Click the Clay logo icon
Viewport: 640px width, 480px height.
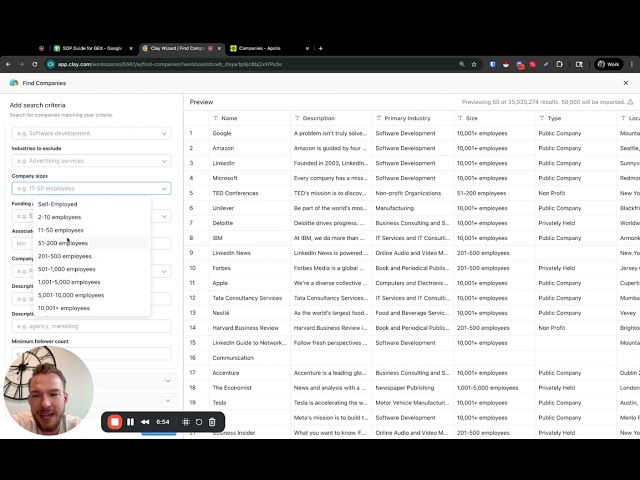point(14,83)
